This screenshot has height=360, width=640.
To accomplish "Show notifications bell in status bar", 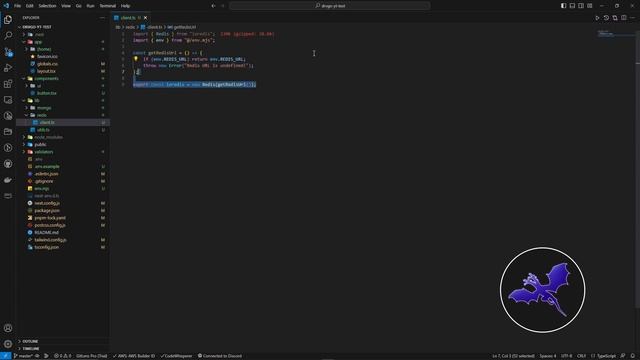I will pos(632,356).
